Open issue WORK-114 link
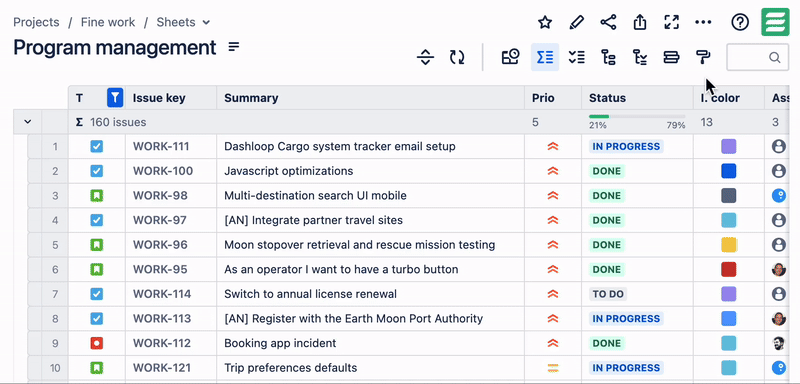 pos(162,294)
